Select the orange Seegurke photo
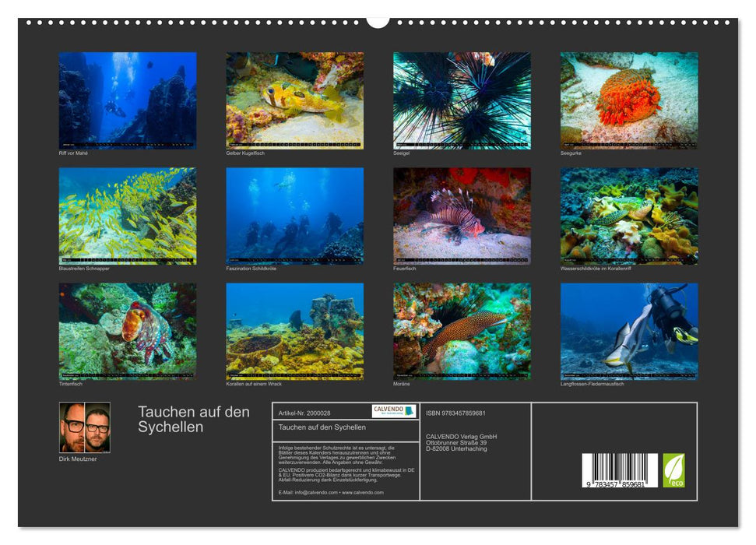The width and height of the screenshot is (756, 545). pos(629,100)
